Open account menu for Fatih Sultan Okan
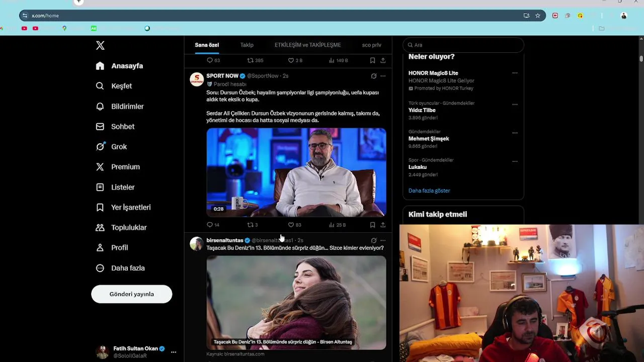Viewport: 644px width, 362px height. click(x=136, y=352)
